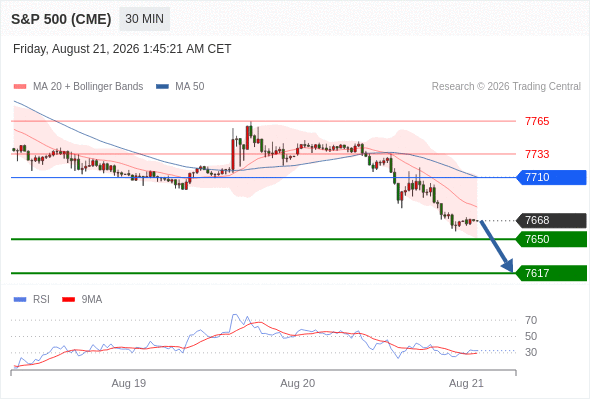The image size is (590, 400).
Task: Click the 7733 resistance level label
Action: click(537, 154)
